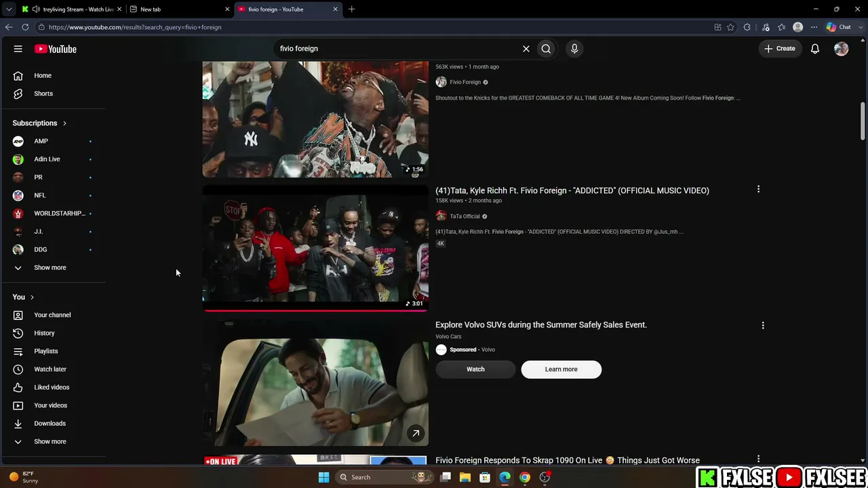
Task: Open action menu for the ADDICTED video
Action: click(x=758, y=190)
